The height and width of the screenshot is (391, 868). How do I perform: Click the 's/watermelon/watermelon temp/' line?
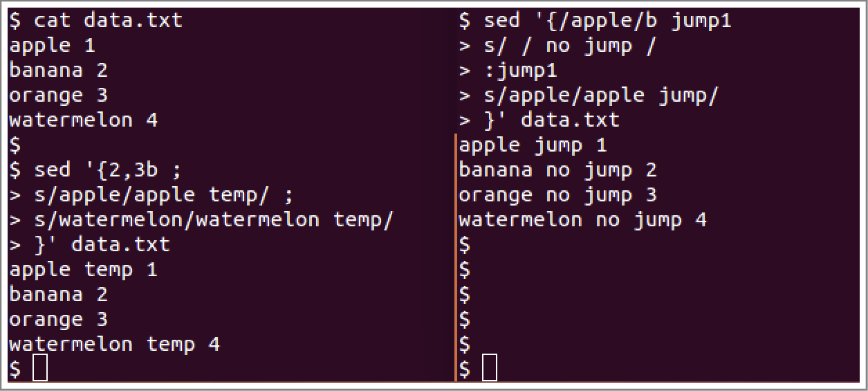(201, 220)
